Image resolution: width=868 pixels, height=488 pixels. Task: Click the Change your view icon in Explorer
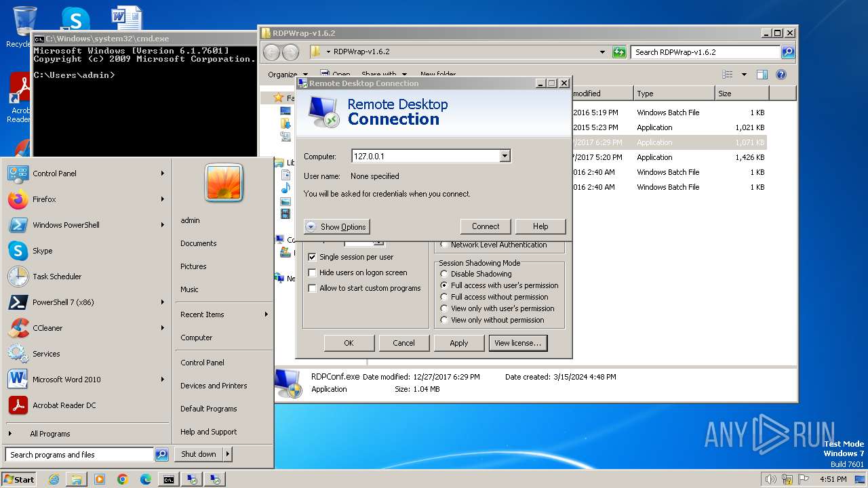[x=728, y=75]
